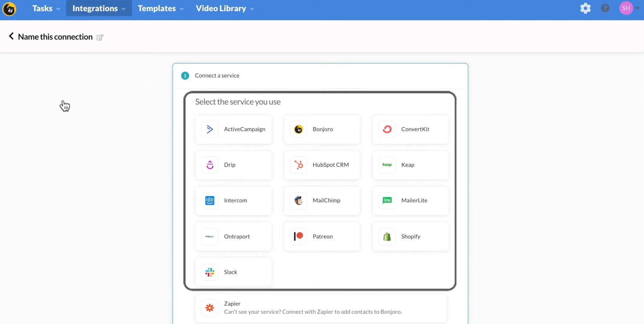Click the Zapier logo icon

[210, 308]
